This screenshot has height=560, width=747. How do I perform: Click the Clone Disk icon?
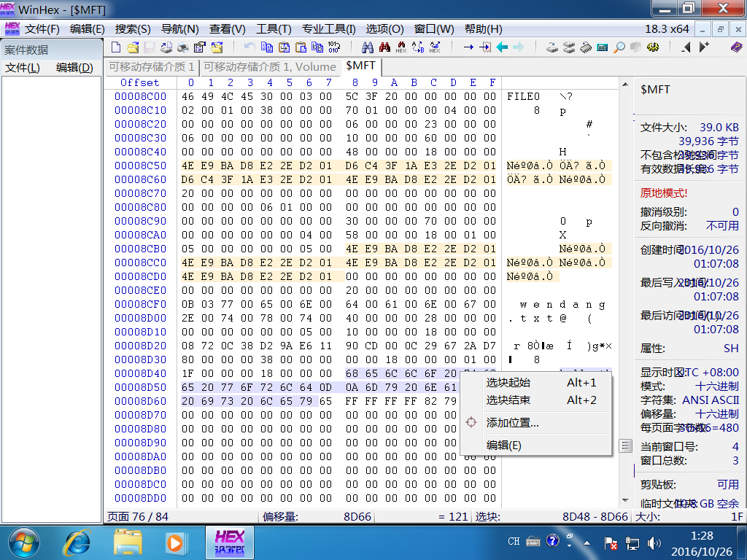point(569,47)
